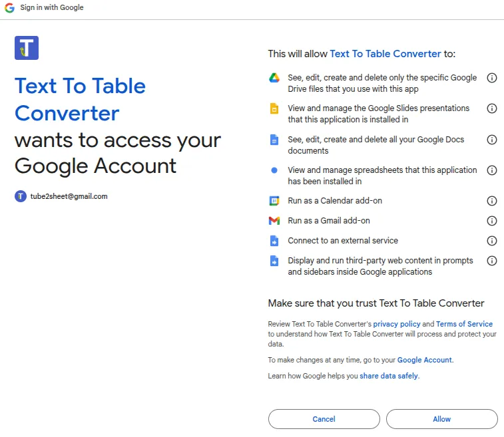Show info for external service permission

coord(492,241)
